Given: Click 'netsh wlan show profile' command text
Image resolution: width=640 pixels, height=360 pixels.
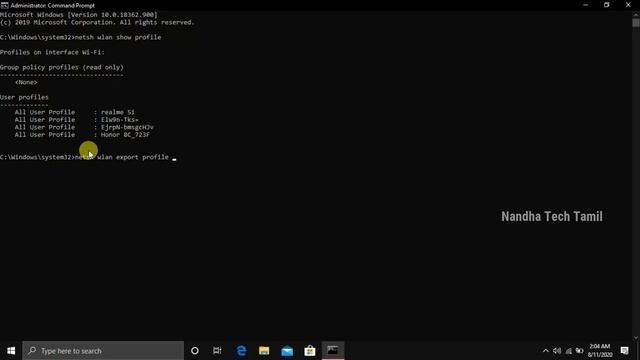Looking at the screenshot, I should click(x=118, y=37).
